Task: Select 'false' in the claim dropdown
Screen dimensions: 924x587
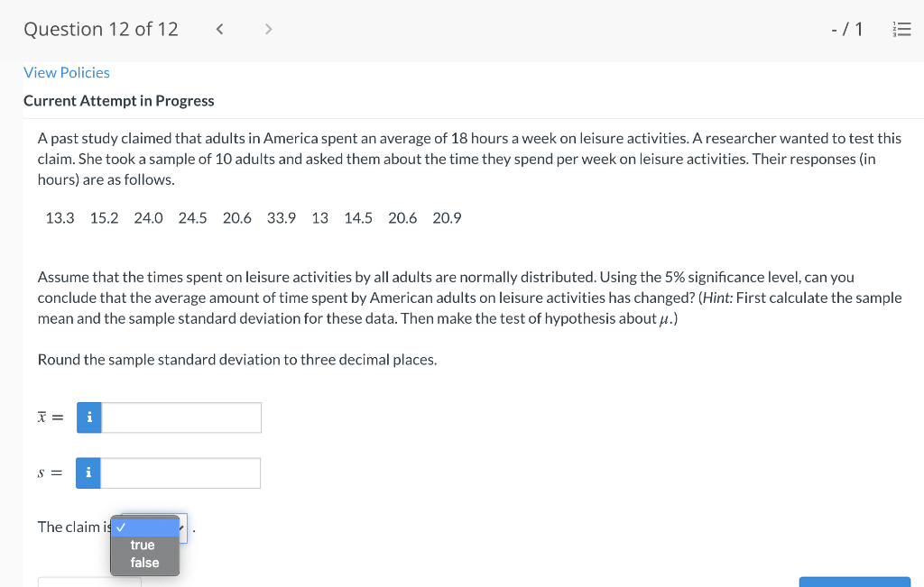Action: tap(145, 563)
